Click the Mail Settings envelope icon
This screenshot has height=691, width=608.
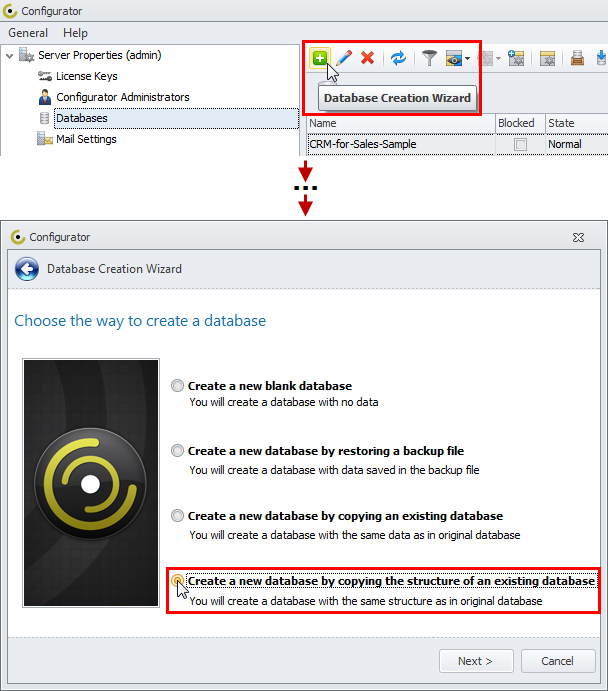pyautogui.click(x=44, y=139)
